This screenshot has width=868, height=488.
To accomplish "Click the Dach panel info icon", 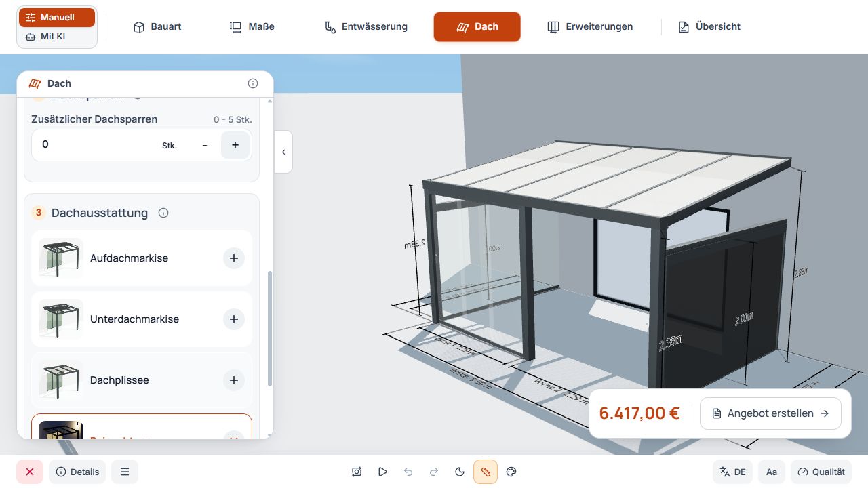I will [253, 83].
